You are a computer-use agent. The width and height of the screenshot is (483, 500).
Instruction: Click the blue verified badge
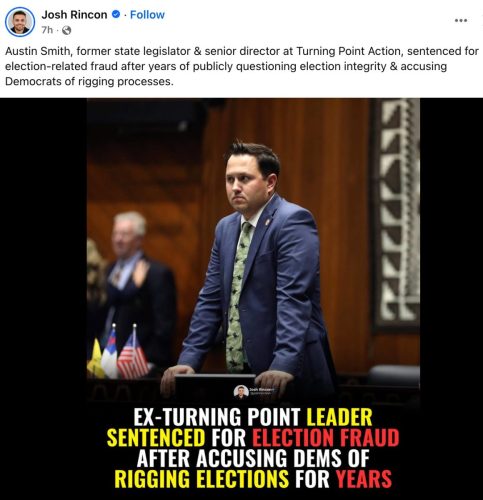(116, 14)
